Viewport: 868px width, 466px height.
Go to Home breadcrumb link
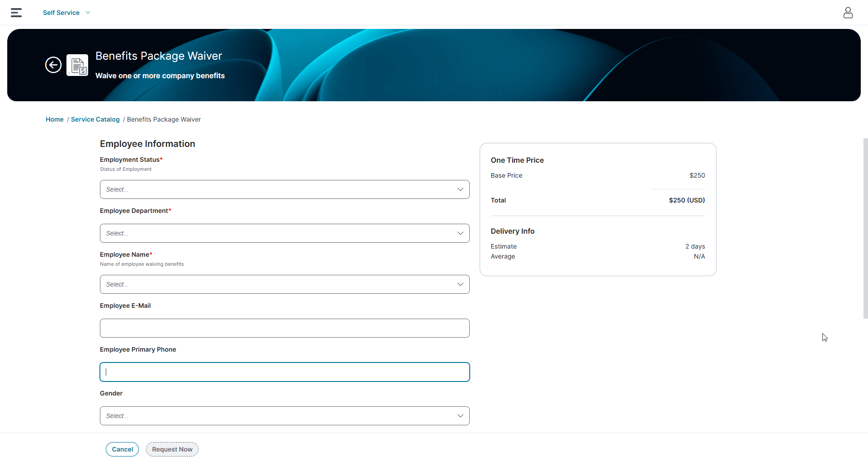[55, 119]
